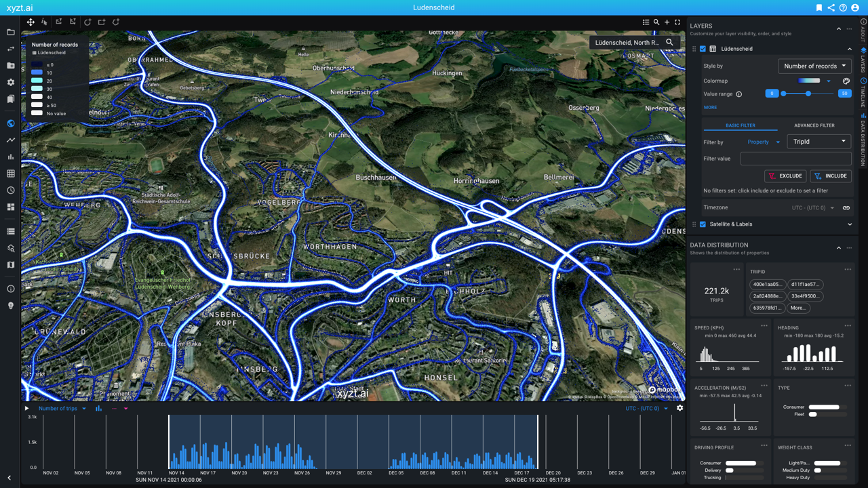This screenshot has height=488, width=868.
Task: Open the bookmarks collection sidebar icon
Action: [x=10, y=99]
